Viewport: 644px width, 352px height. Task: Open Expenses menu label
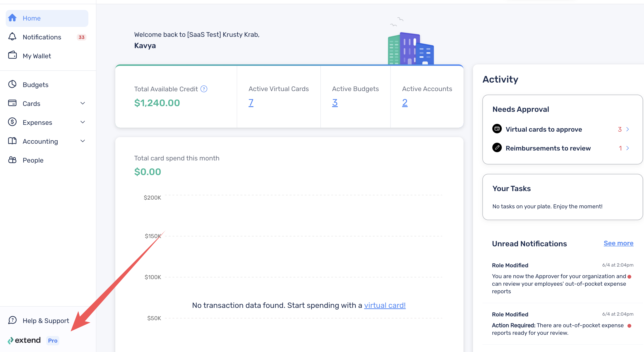pos(38,122)
